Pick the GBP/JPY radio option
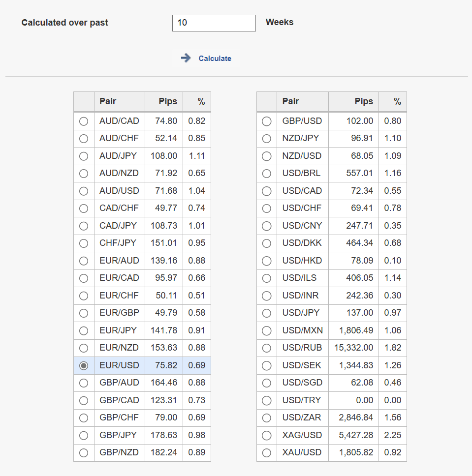This screenshot has width=472, height=476. [84, 435]
